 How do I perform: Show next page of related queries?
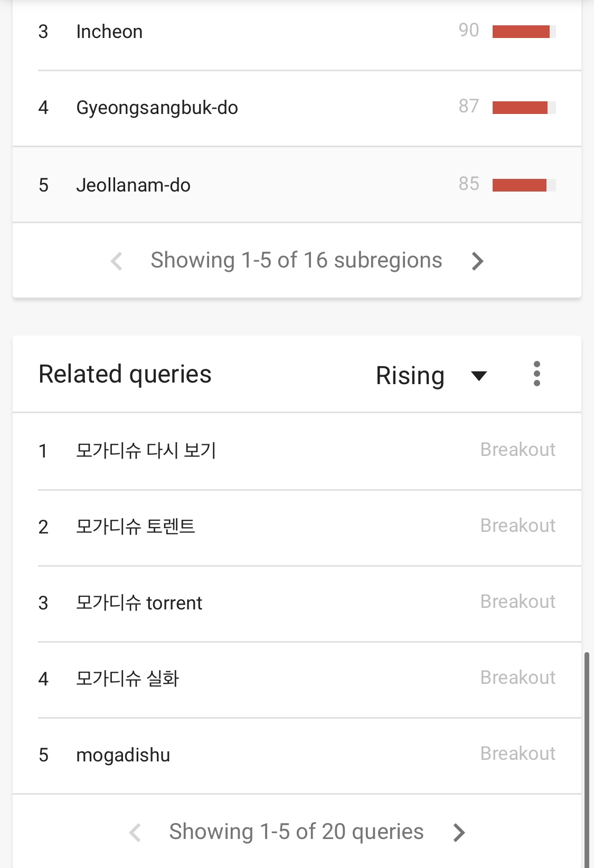(459, 832)
